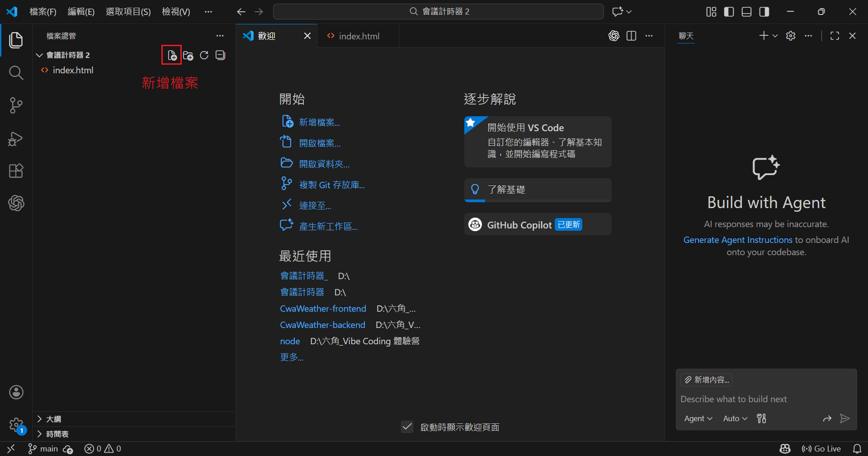This screenshot has height=456, width=868.
Task: Open the Source Control view
Action: [16, 105]
